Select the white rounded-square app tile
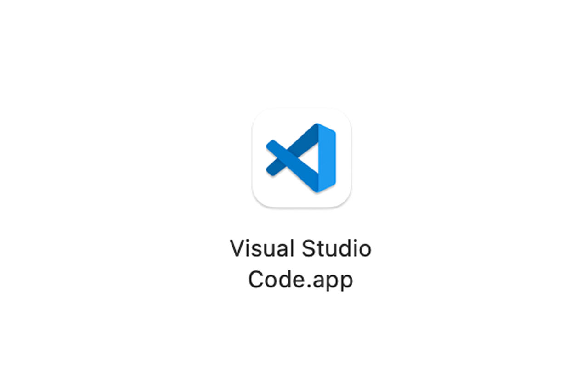Screen dimensions: 588x382 click(301, 157)
